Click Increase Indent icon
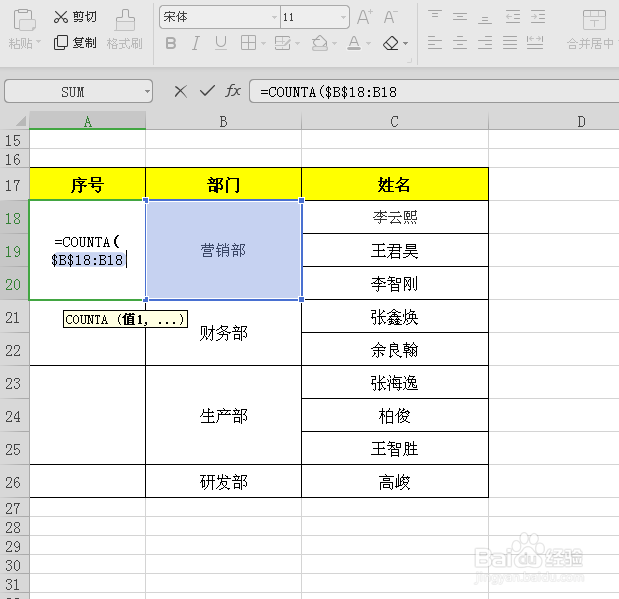Viewport: 619px width, 599px height. tap(538, 17)
